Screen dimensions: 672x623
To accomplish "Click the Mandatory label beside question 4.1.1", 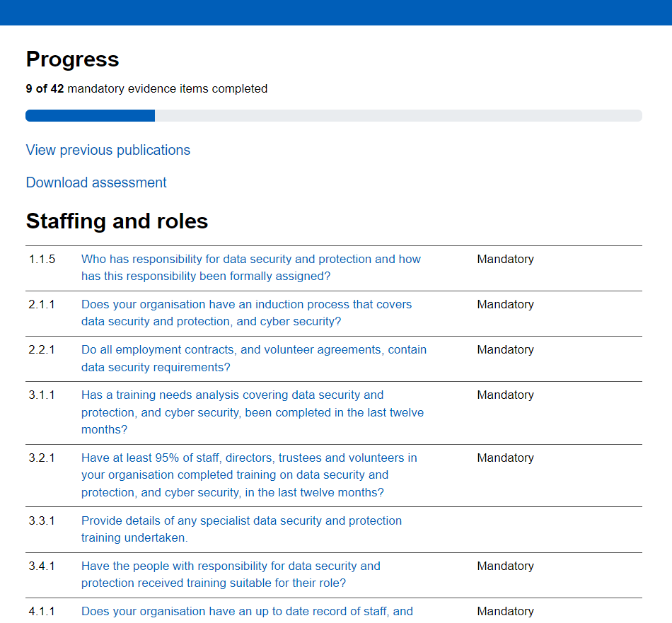I will [505, 611].
